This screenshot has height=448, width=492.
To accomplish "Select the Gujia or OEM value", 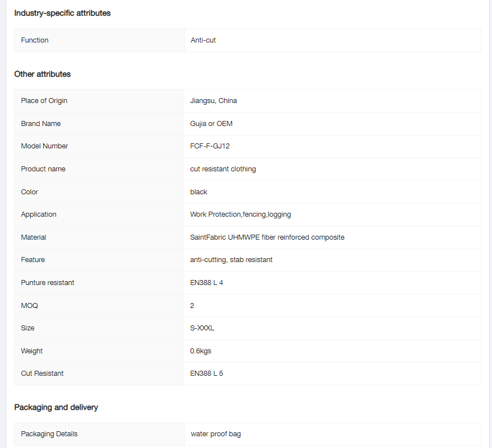I will (x=211, y=124).
